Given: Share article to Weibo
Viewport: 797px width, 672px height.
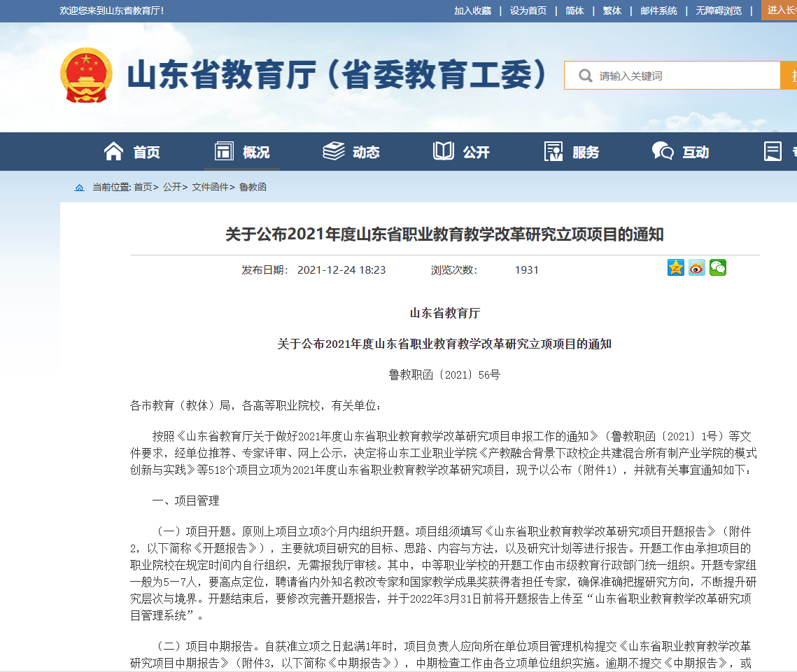Looking at the screenshot, I should pos(696,267).
